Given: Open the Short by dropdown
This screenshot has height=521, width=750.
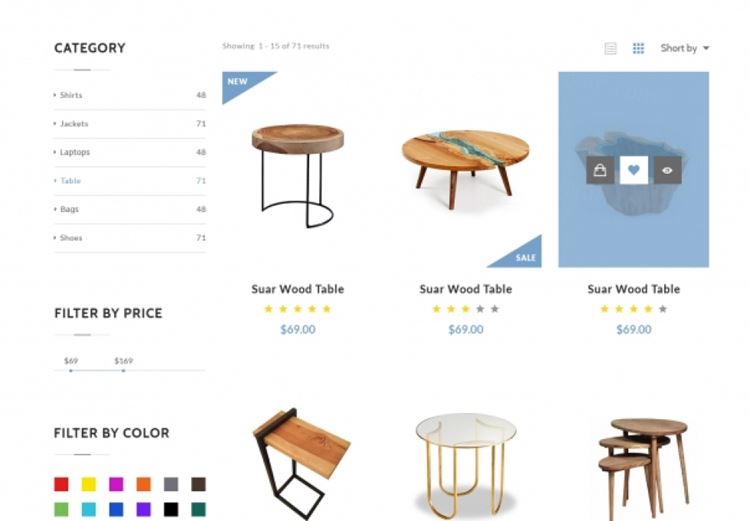Looking at the screenshot, I should [x=685, y=48].
